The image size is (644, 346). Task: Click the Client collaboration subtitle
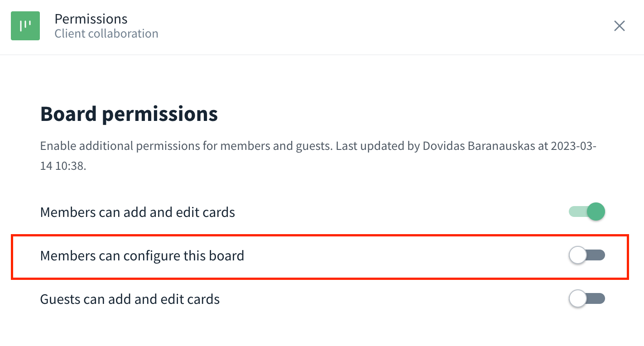click(106, 34)
